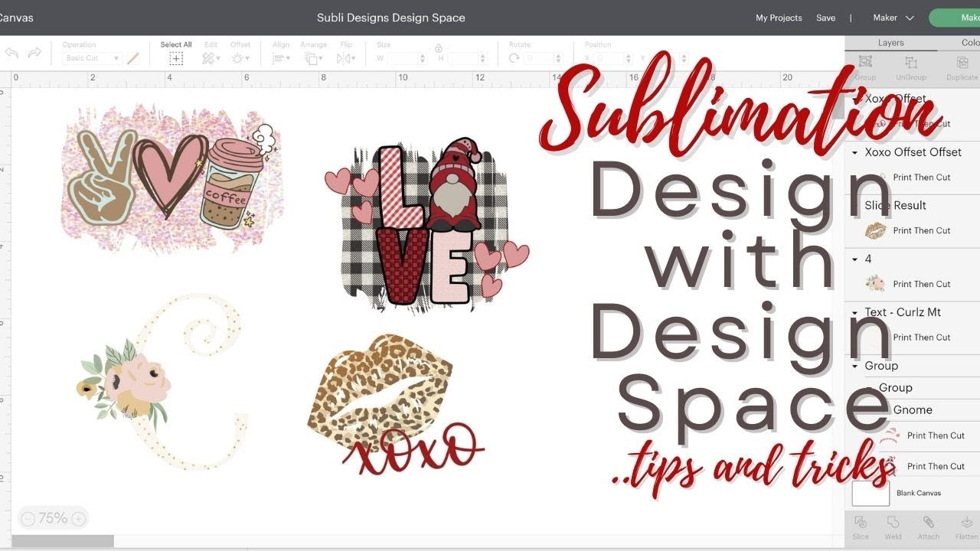Click the Size width input field
The image size is (980, 551).
click(x=402, y=58)
